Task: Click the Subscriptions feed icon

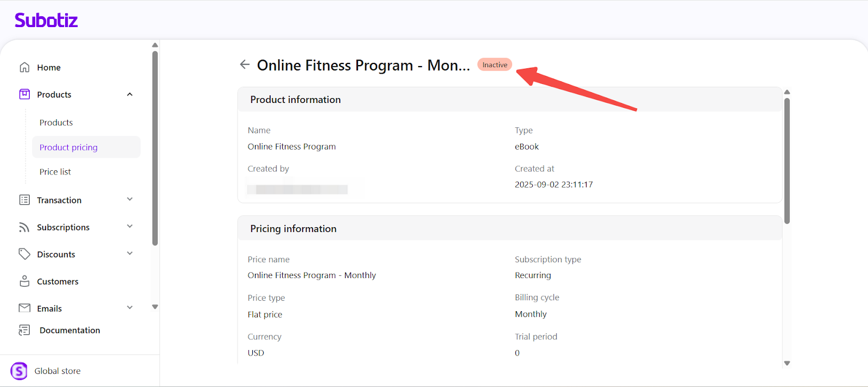Action: pyautogui.click(x=24, y=227)
